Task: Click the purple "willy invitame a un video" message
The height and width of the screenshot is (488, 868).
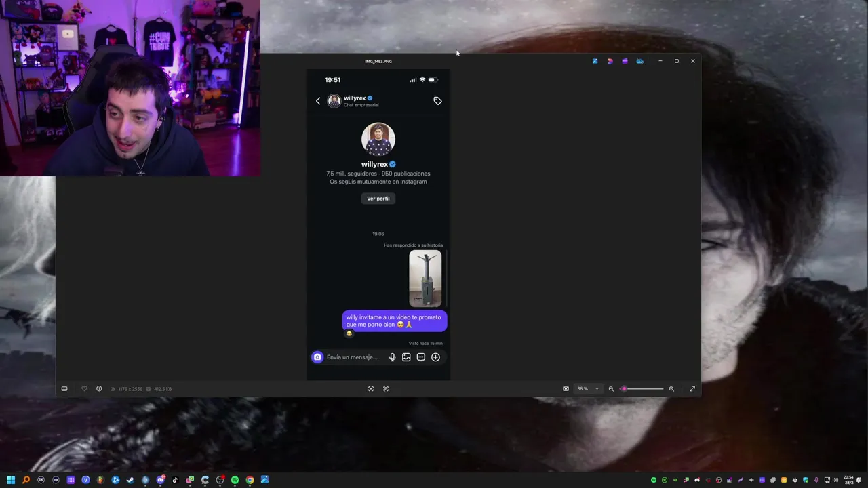Action: pos(394,321)
